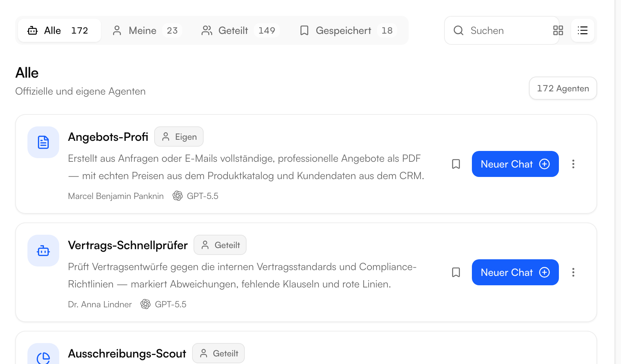
Task: Click the magnifying glass search icon
Action: 459,30
